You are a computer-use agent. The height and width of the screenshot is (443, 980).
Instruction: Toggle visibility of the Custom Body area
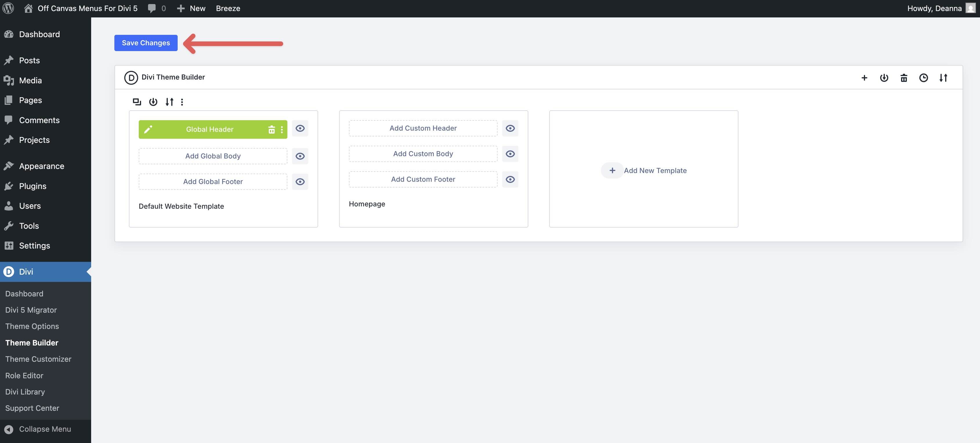coord(510,154)
